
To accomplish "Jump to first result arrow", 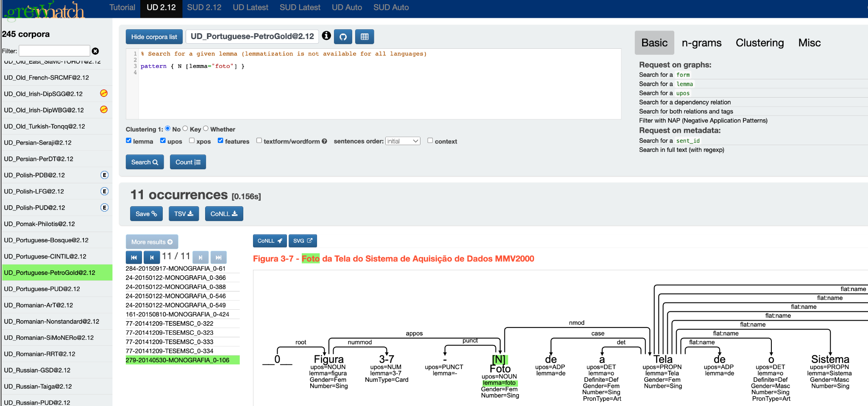I will pyautogui.click(x=134, y=257).
